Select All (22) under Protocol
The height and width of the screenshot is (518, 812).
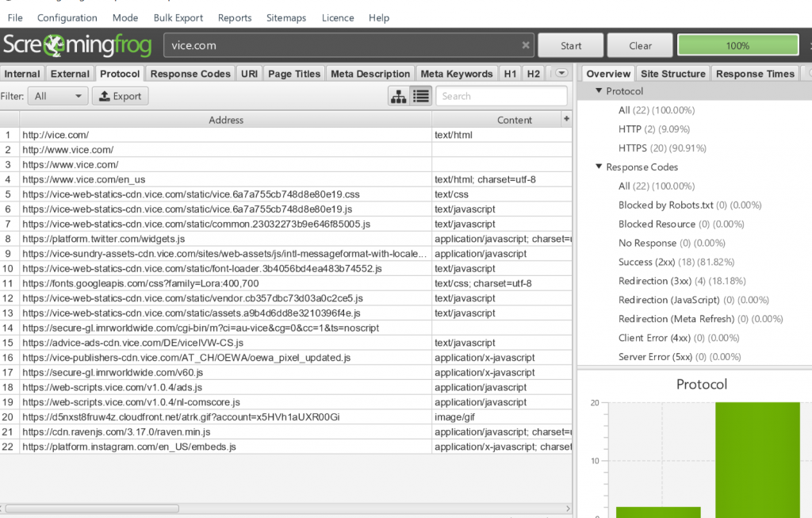[657, 109]
